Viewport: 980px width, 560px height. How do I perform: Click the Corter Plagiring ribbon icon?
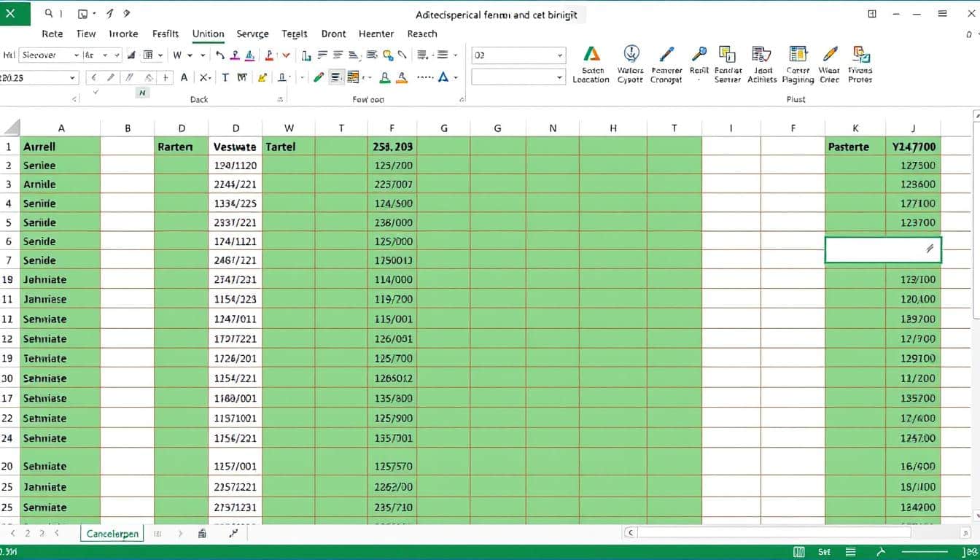[x=797, y=54]
